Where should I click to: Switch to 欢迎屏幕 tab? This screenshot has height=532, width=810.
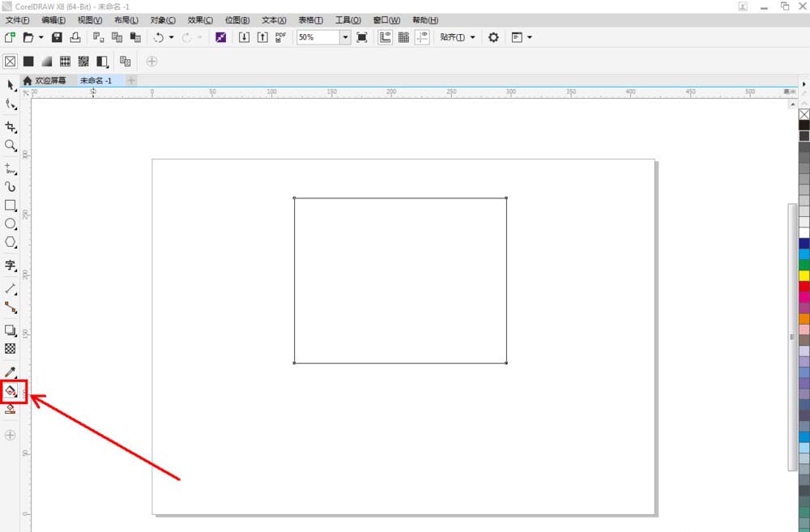pyautogui.click(x=45, y=81)
